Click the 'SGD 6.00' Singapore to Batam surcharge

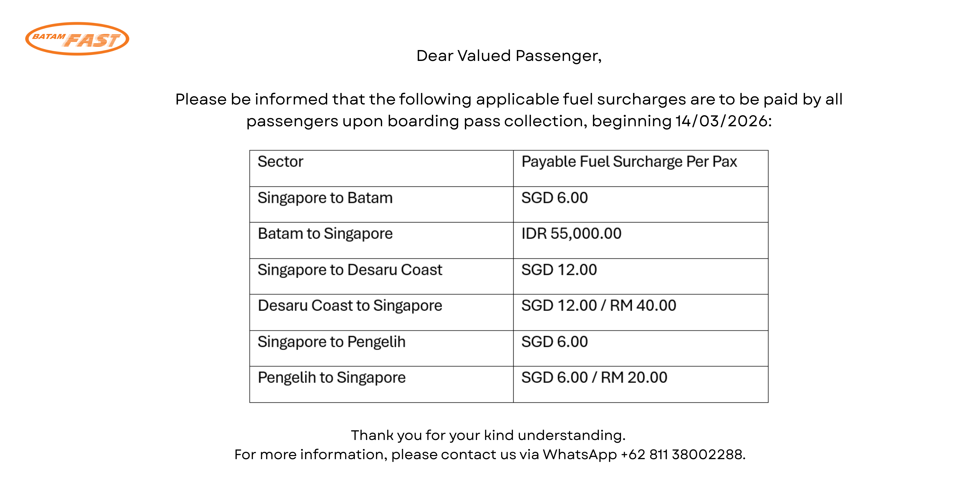(554, 198)
